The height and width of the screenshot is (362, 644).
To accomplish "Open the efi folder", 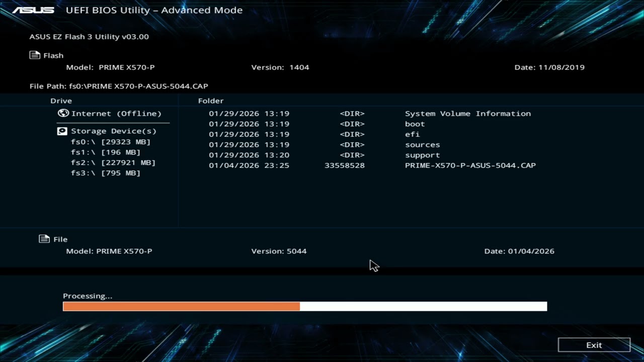I will (x=413, y=134).
